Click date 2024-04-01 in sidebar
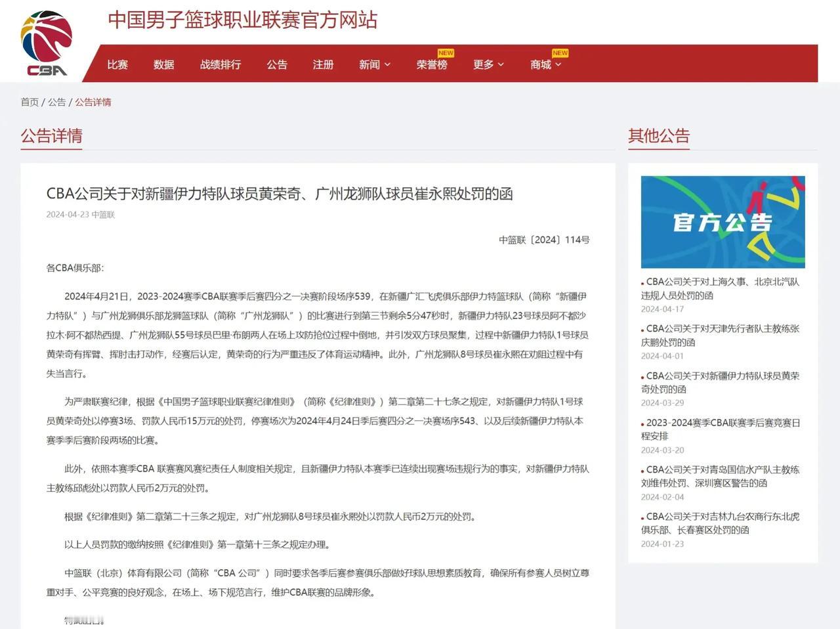This screenshot has width=840, height=629. 662,356
